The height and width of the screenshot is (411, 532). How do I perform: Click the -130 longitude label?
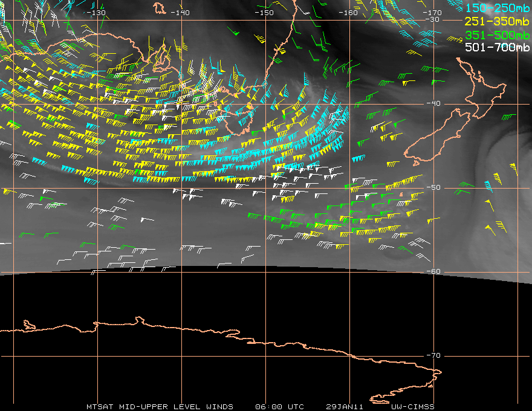pyautogui.click(x=96, y=13)
